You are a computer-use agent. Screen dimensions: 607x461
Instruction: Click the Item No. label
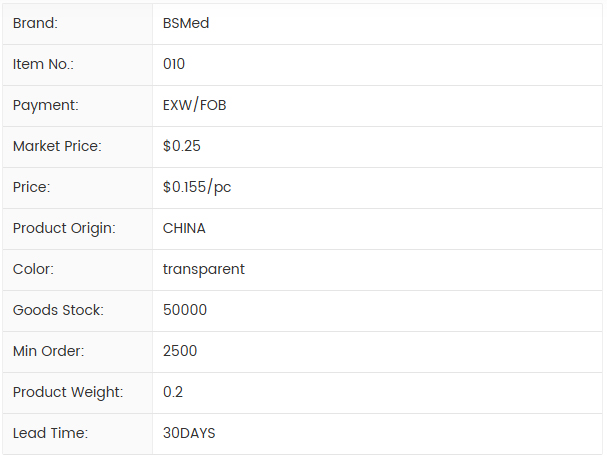click(x=43, y=64)
